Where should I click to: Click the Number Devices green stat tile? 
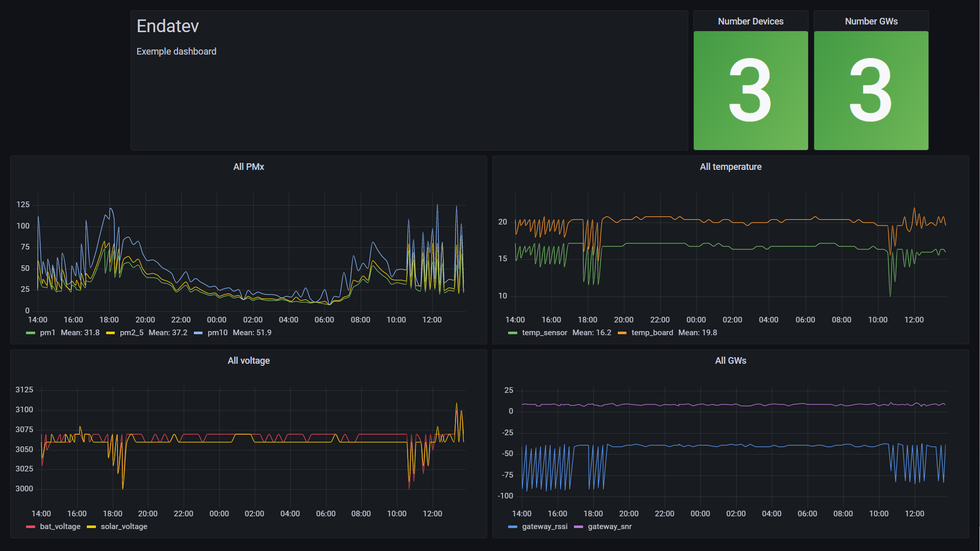(x=750, y=90)
